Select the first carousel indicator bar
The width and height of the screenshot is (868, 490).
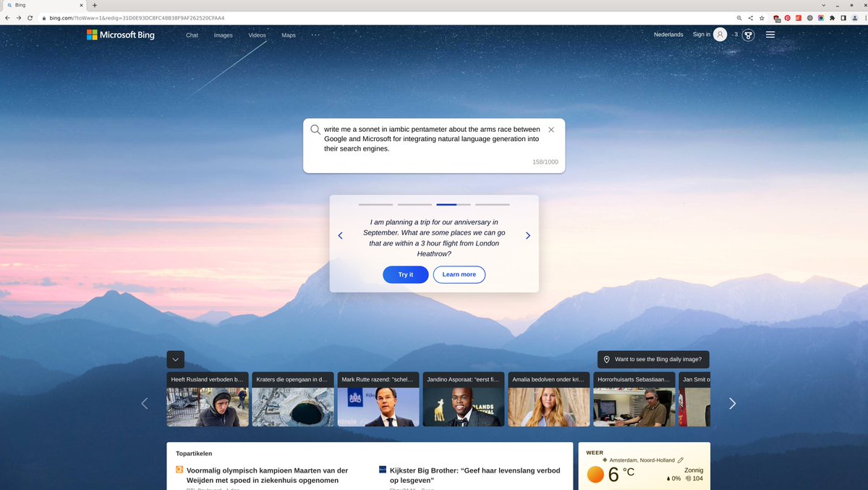[x=375, y=205]
